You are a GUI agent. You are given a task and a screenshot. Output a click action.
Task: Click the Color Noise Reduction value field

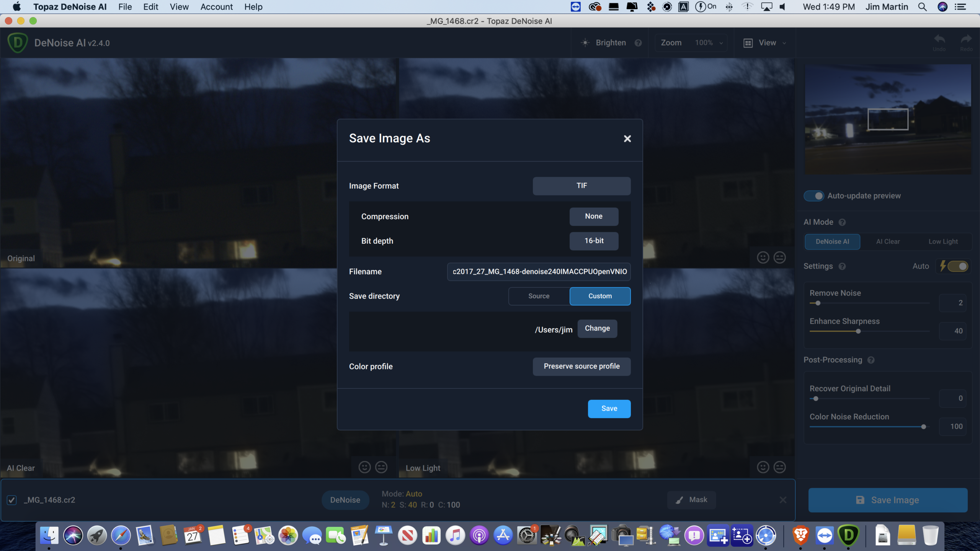[x=952, y=426]
